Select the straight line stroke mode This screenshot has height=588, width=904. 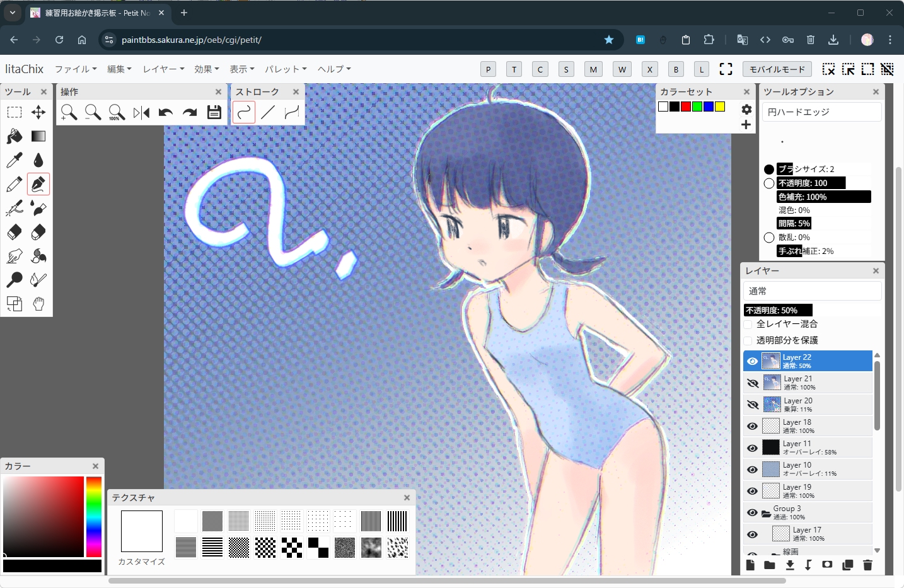(268, 113)
